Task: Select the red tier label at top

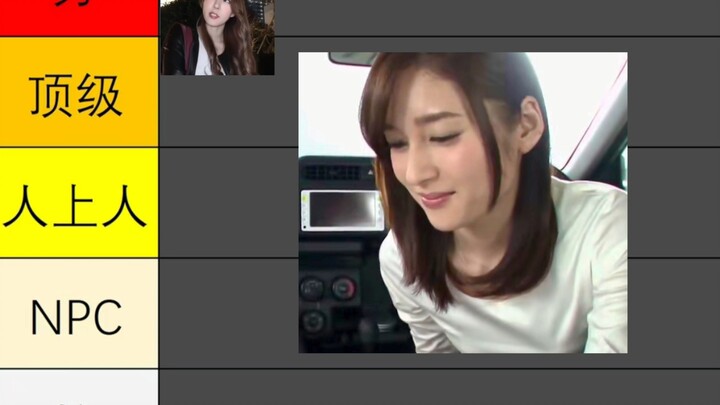Action: pyautogui.click(x=78, y=17)
